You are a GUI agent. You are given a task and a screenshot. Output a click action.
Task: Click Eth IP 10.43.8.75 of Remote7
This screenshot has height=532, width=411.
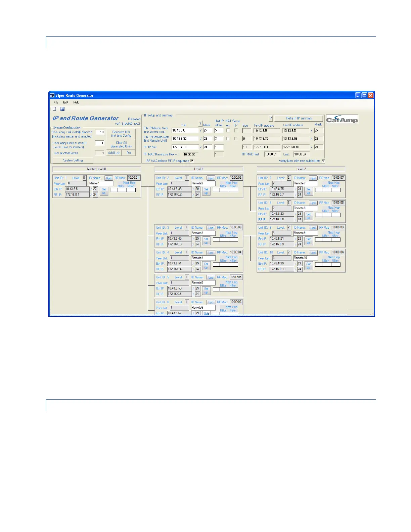(x=282, y=189)
